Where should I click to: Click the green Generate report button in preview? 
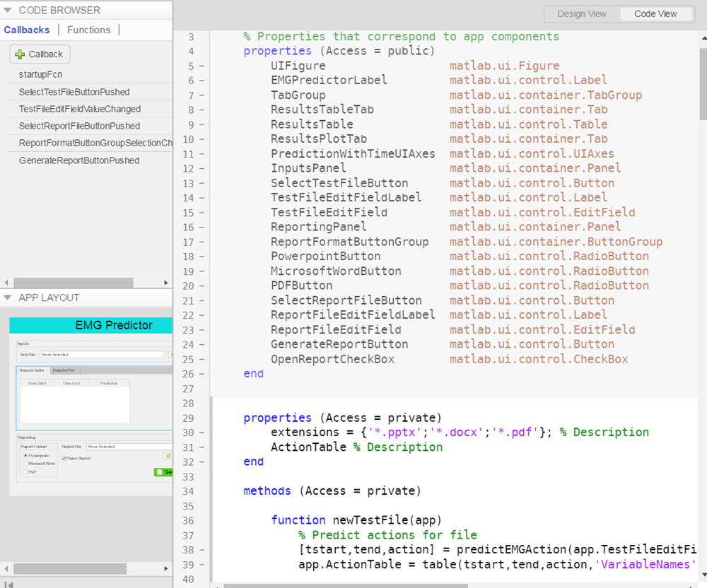[x=163, y=472]
